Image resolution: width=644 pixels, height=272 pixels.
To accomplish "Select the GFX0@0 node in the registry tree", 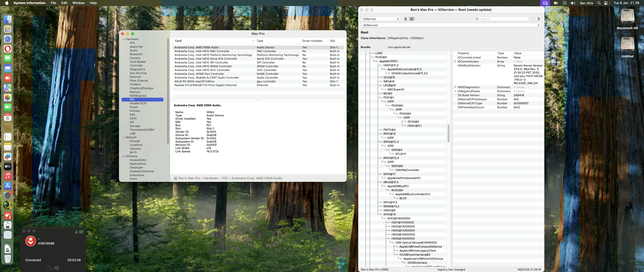I will (413, 122).
